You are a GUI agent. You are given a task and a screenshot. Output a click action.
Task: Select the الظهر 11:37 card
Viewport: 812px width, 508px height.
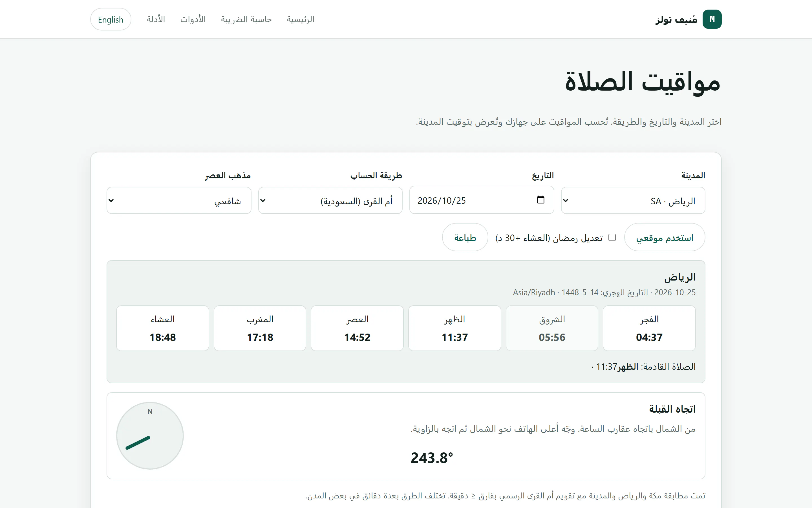tap(455, 328)
